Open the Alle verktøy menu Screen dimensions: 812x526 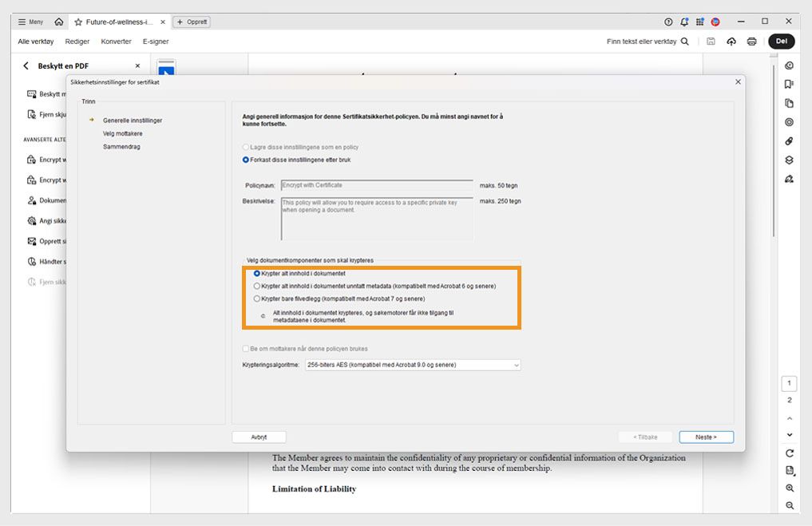click(x=36, y=42)
